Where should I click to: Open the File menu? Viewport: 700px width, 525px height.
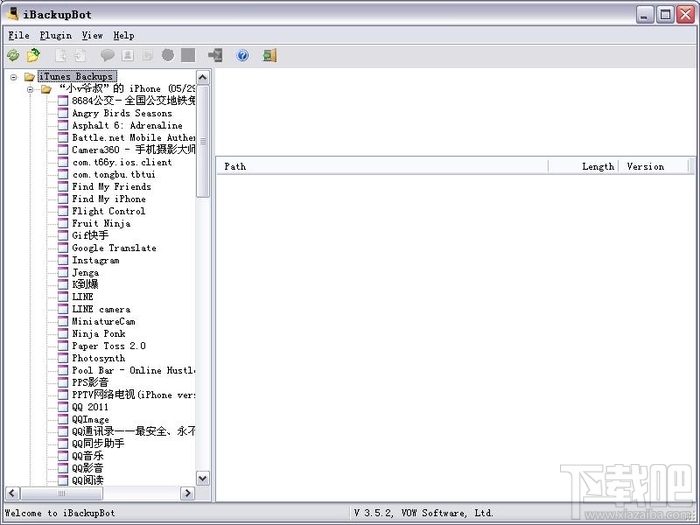click(19, 35)
